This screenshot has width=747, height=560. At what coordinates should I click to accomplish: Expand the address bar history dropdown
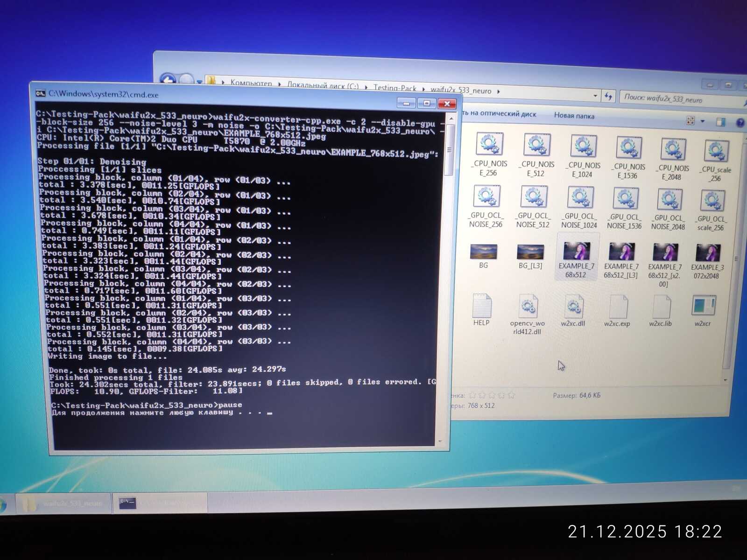point(595,96)
